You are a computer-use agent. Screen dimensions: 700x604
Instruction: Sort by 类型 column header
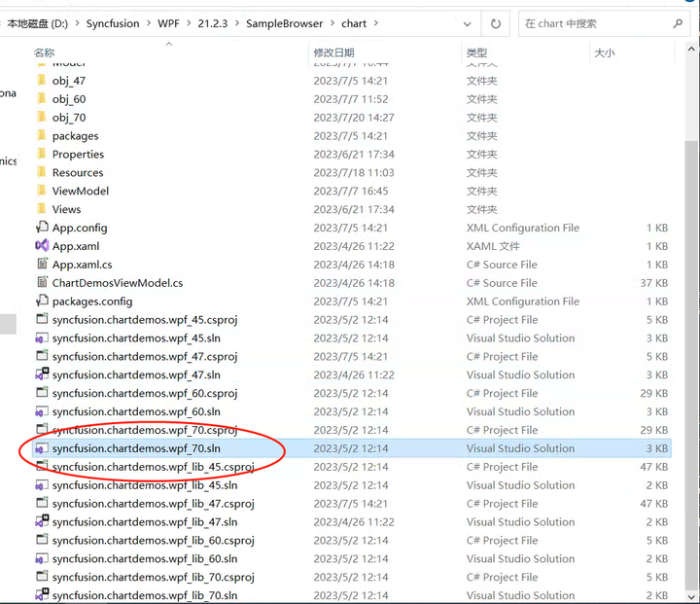pyautogui.click(x=476, y=53)
